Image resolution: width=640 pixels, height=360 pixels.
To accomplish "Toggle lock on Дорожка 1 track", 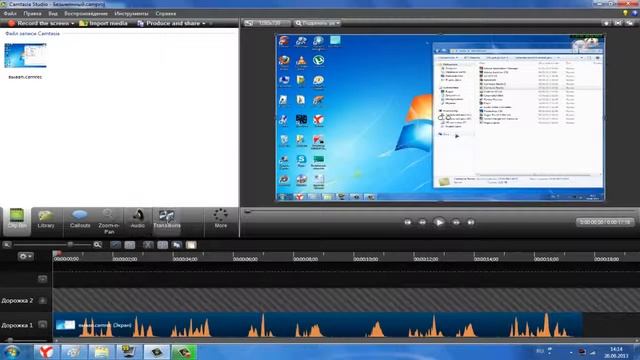I will pos(42,325).
